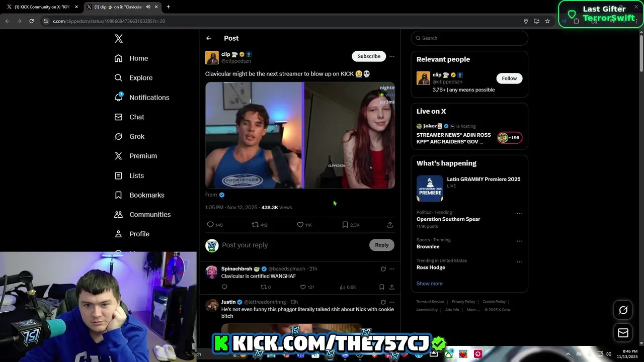Open more options for Brownlee trend
The height and width of the screenshot is (362, 644).
tap(519, 241)
